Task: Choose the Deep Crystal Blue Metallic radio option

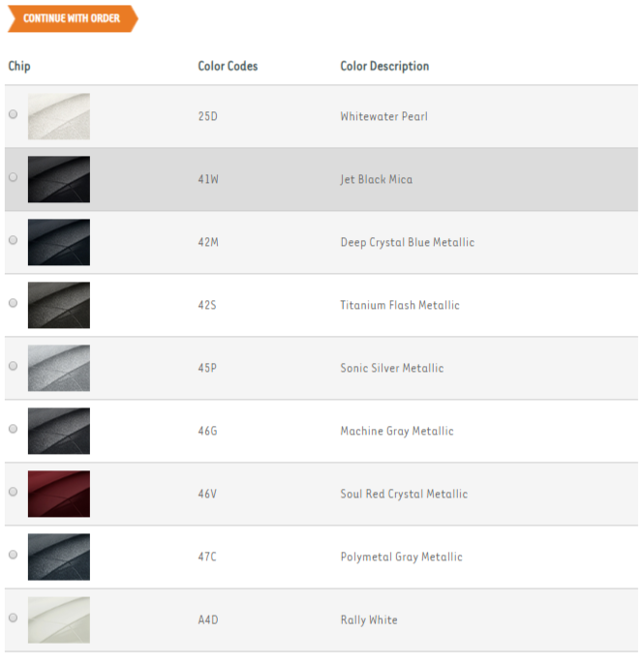Action: coord(13,240)
